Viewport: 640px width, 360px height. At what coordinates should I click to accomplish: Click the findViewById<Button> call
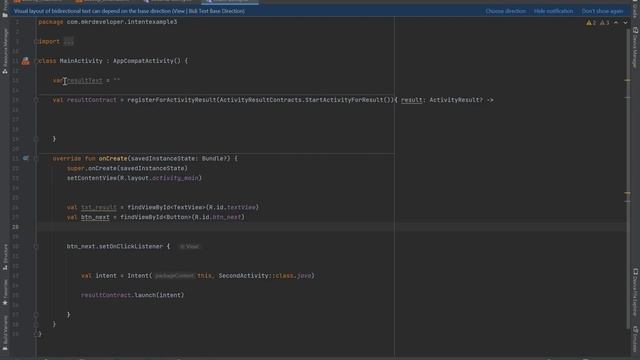[156, 218]
